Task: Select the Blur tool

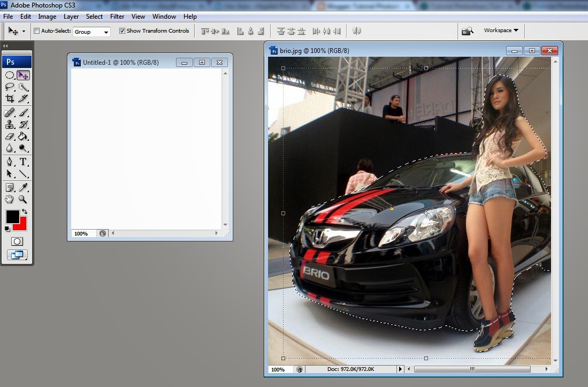Action: (10, 148)
